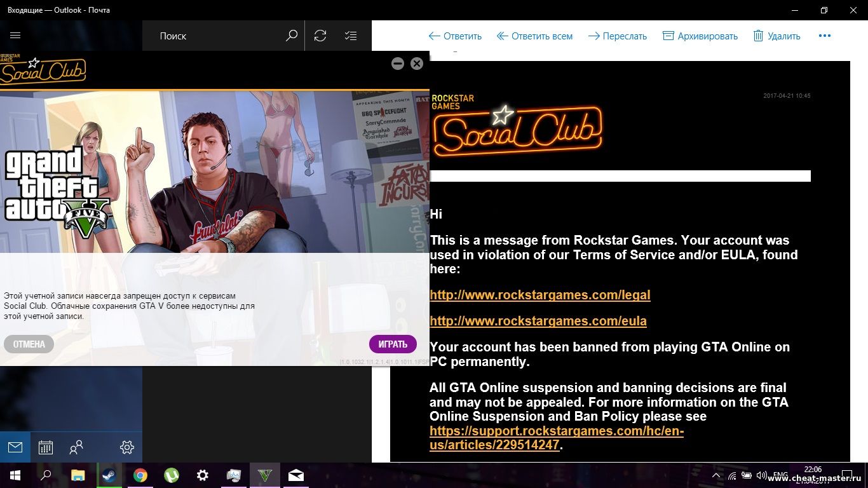Switch to GTA V taskbar icon
This screenshot has width=868, height=488.
tap(265, 475)
